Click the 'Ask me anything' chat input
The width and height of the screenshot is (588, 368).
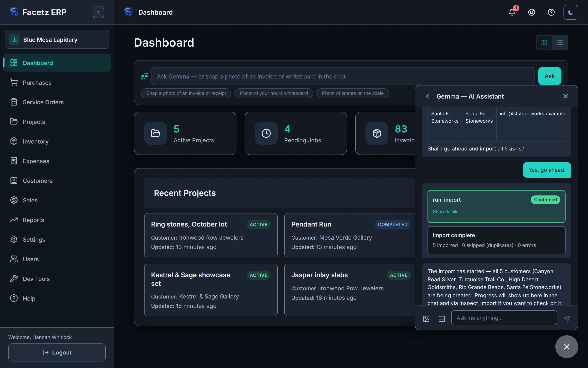[504, 318]
